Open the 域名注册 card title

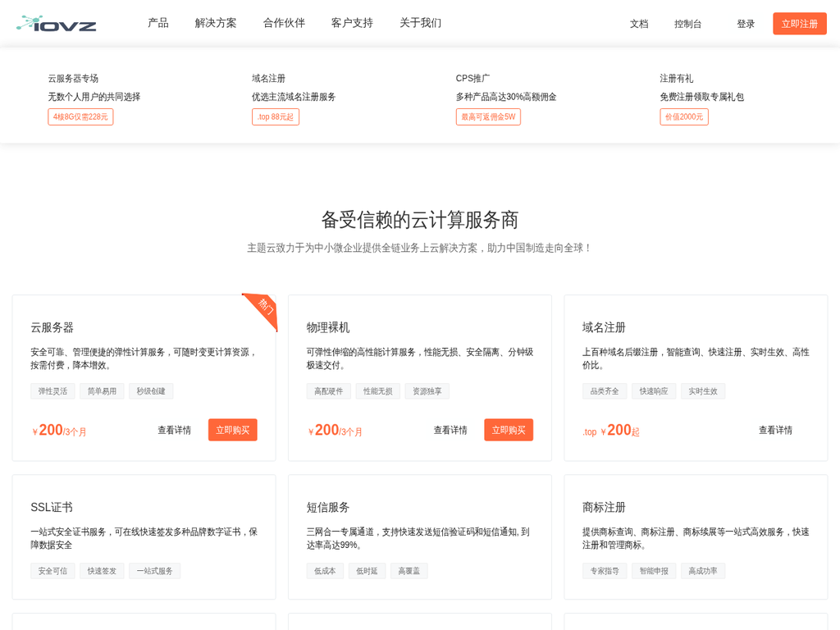[x=604, y=327]
